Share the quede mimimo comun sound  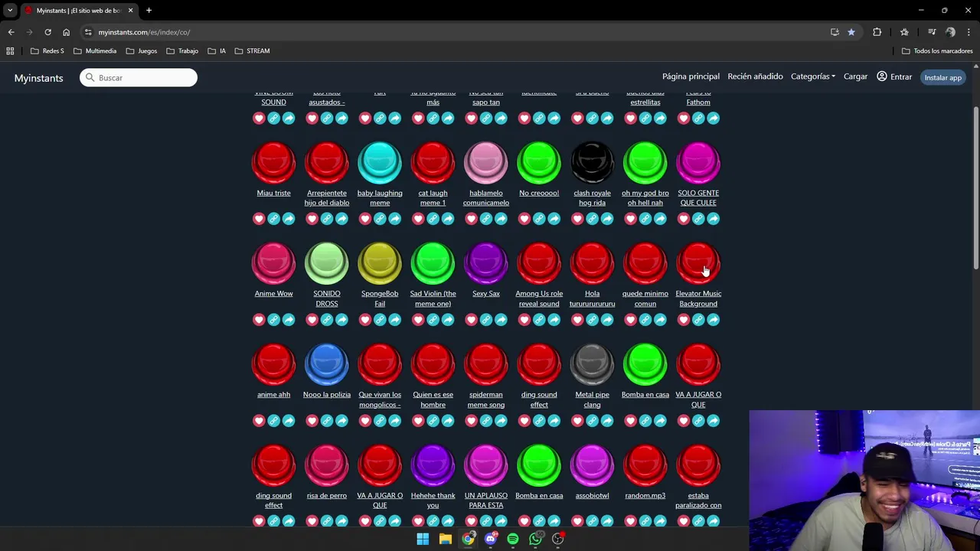click(660, 320)
